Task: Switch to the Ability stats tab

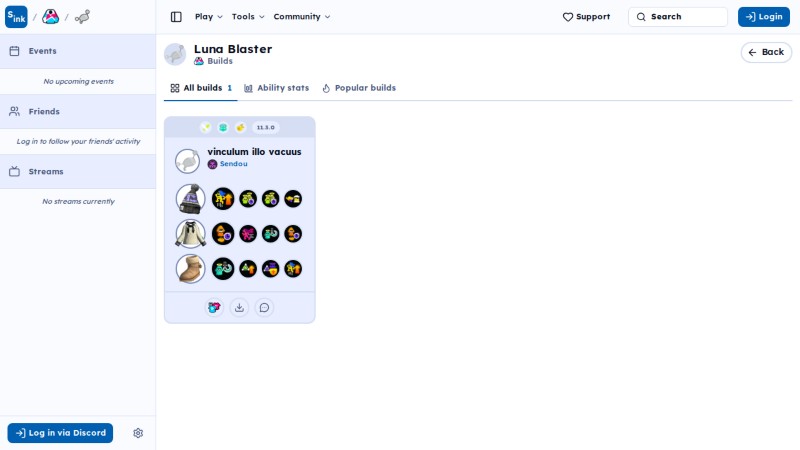Action: click(276, 88)
